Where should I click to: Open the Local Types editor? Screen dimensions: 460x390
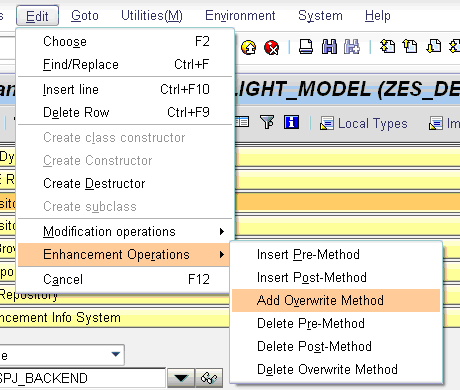363,123
